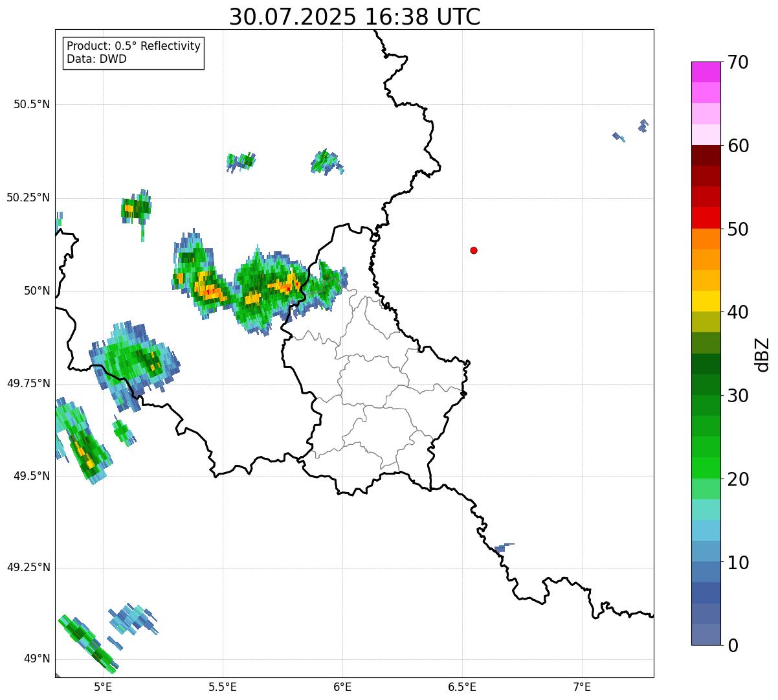Click the title 30.07.2025 16:38 UTC
The height and width of the screenshot is (700, 778).
click(x=355, y=17)
